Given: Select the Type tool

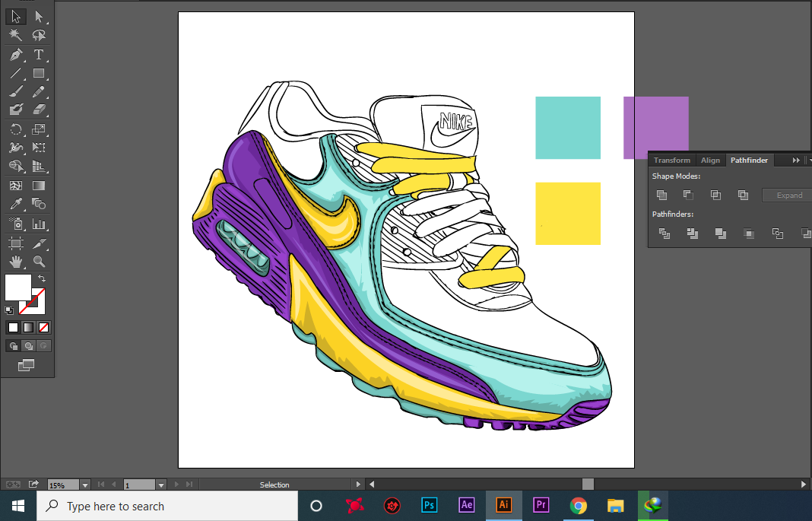Looking at the screenshot, I should click(39, 55).
